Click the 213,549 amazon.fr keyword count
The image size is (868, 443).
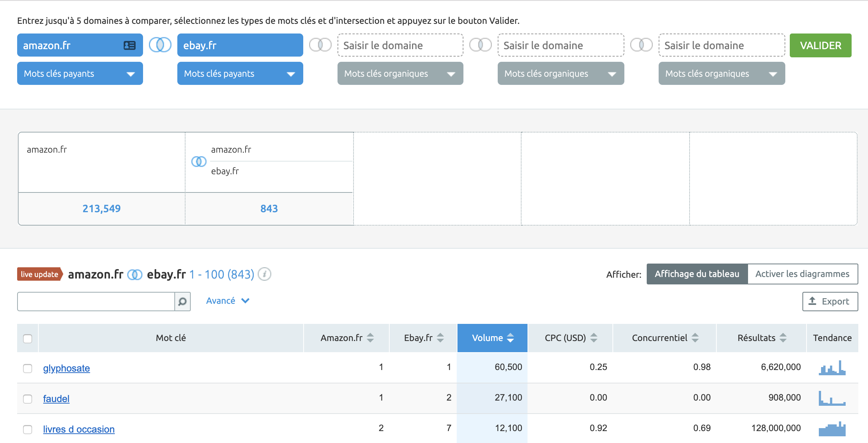pyautogui.click(x=102, y=208)
